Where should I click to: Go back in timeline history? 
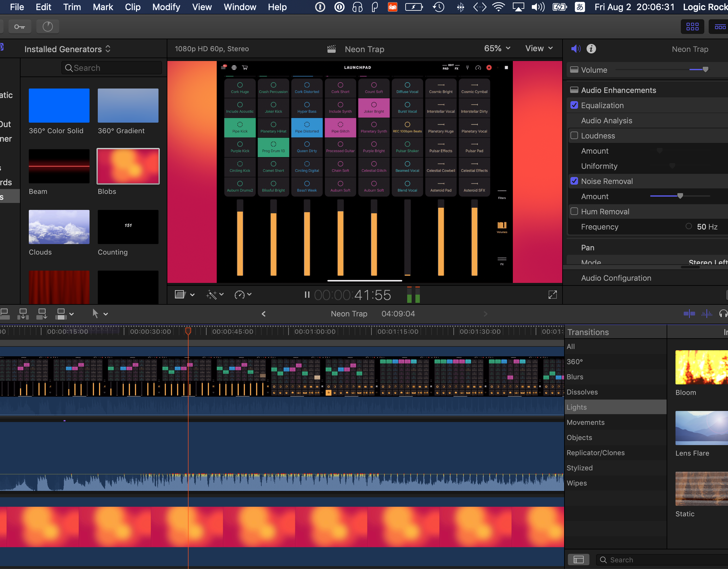tap(264, 314)
